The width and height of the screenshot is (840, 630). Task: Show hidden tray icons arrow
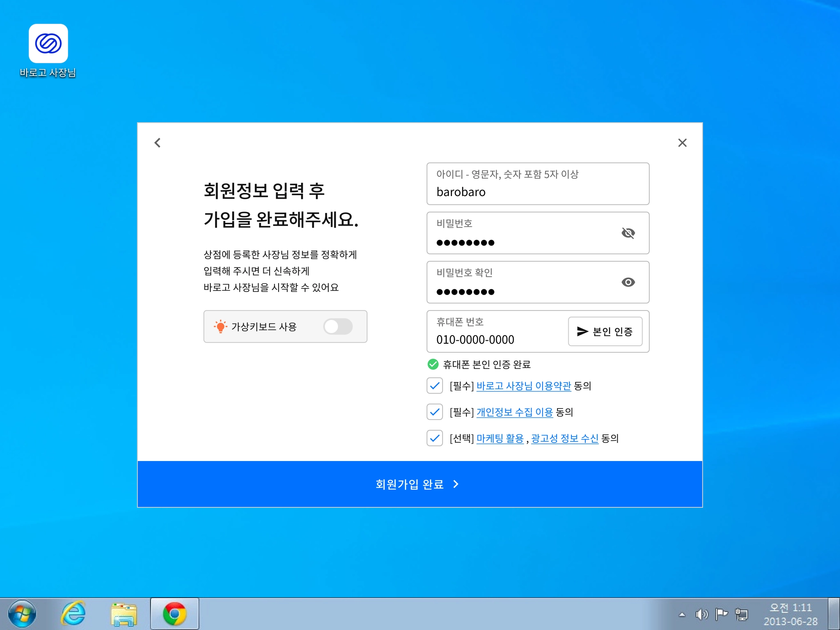point(682,614)
